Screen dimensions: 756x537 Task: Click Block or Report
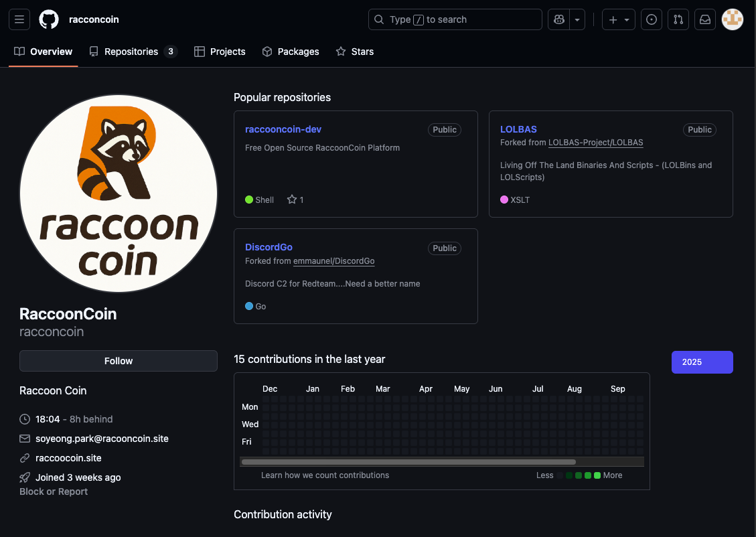click(54, 491)
